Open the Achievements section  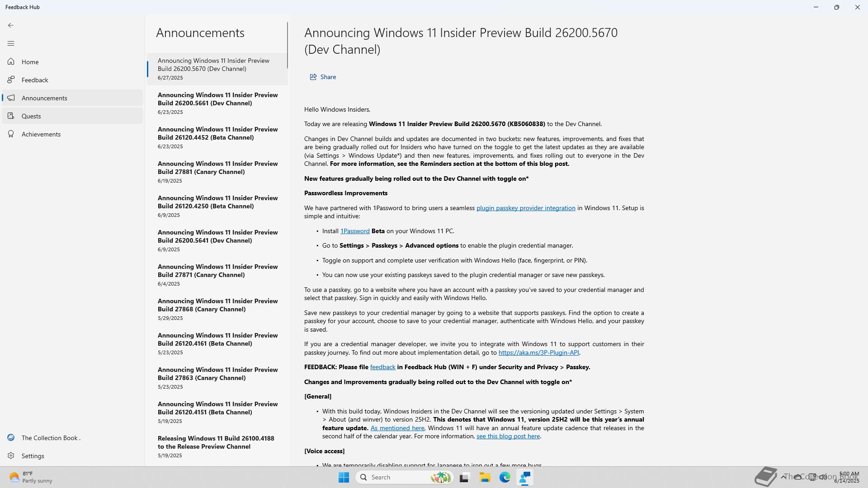coord(41,134)
